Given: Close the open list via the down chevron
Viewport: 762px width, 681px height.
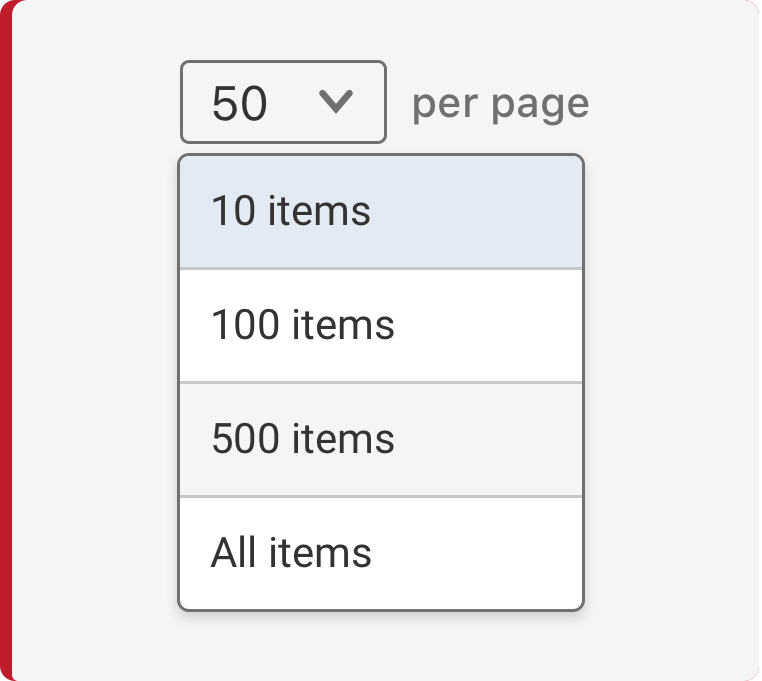Looking at the screenshot, I should (335, 101).
